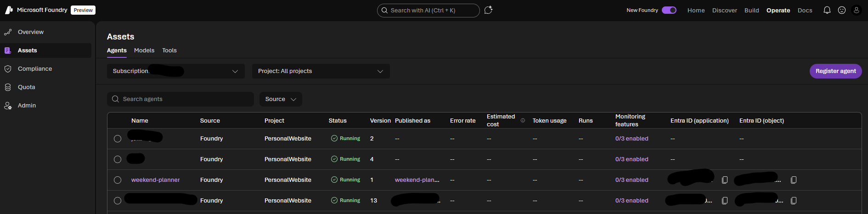Open Compliance in the sidebar
Screen dimensions: 868x214
click(46, 69)
